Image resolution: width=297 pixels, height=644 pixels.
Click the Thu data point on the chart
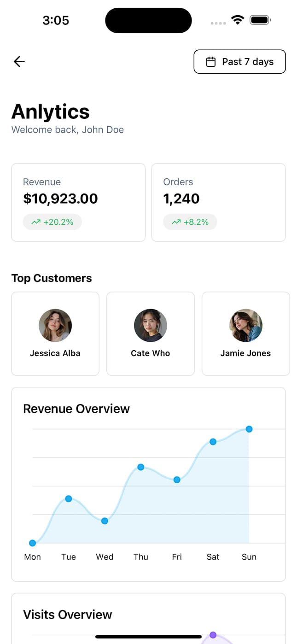point(140,467)
